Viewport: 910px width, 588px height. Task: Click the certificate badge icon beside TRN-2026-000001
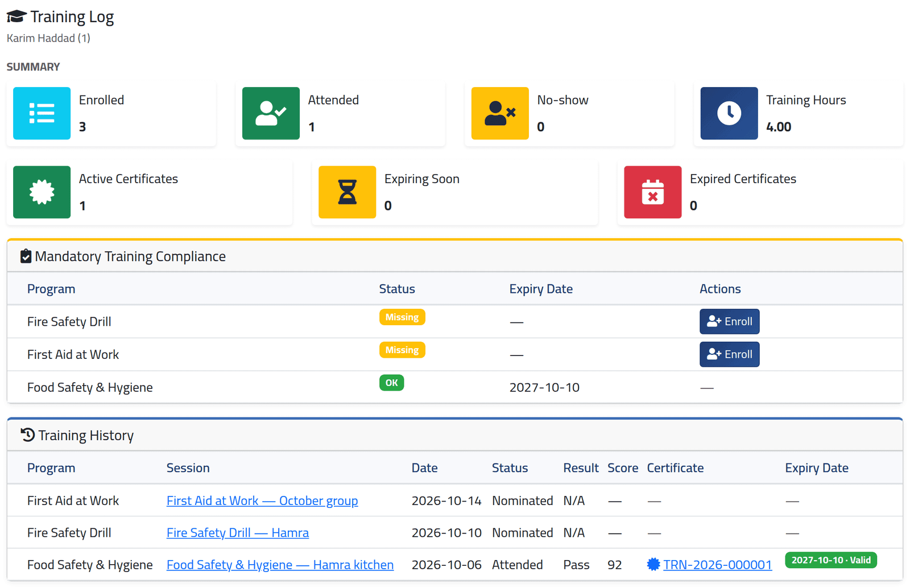coord(653,565)
